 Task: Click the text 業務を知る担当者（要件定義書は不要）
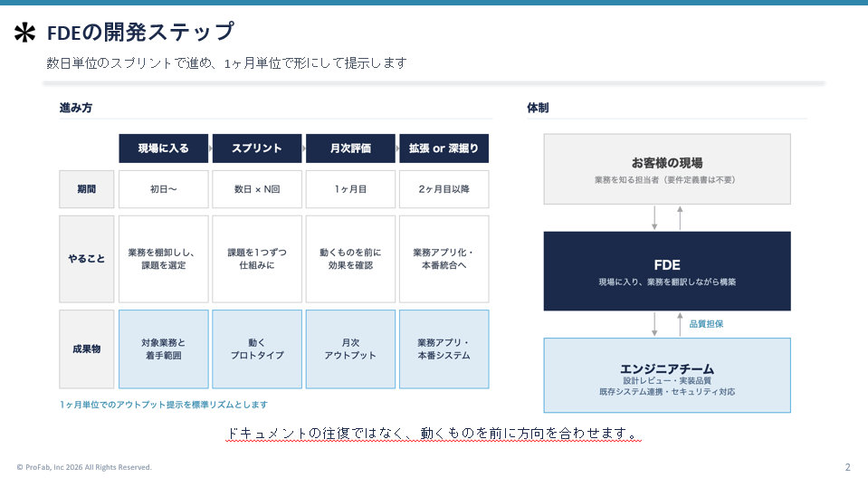[665, 180]
